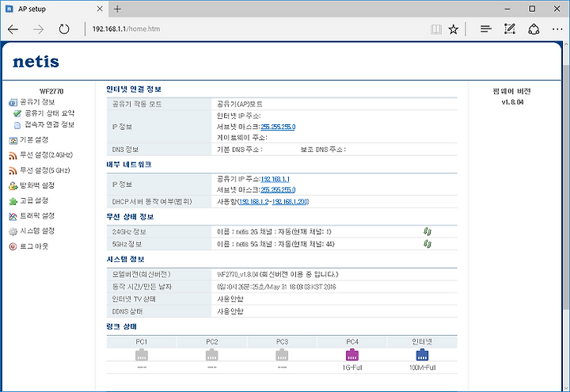This screenshot has width=570, height=392.
Task: Click DHCP end address 192.168.1.200 link
Action: (x=290, y=202)
